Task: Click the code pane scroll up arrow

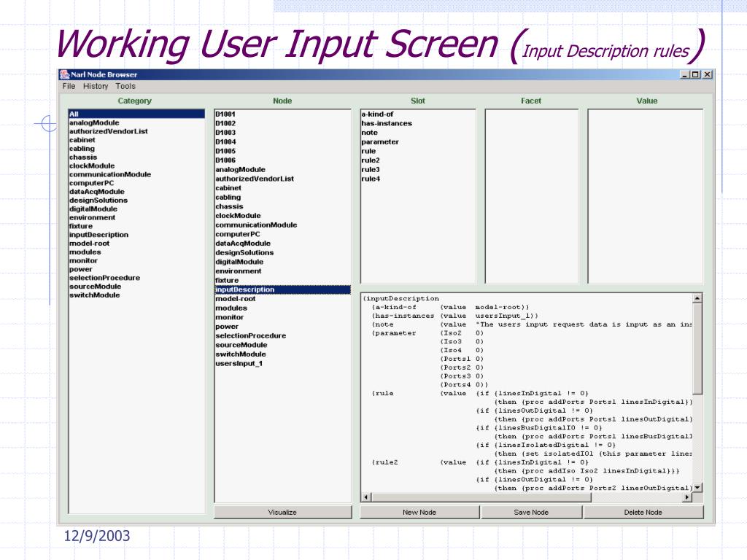Action: [697, 298]
